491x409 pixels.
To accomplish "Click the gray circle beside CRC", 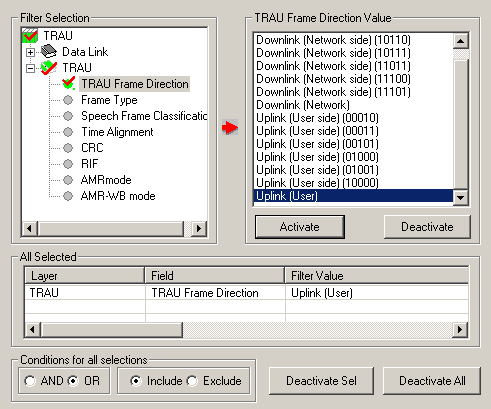I will tap(68, 148).
